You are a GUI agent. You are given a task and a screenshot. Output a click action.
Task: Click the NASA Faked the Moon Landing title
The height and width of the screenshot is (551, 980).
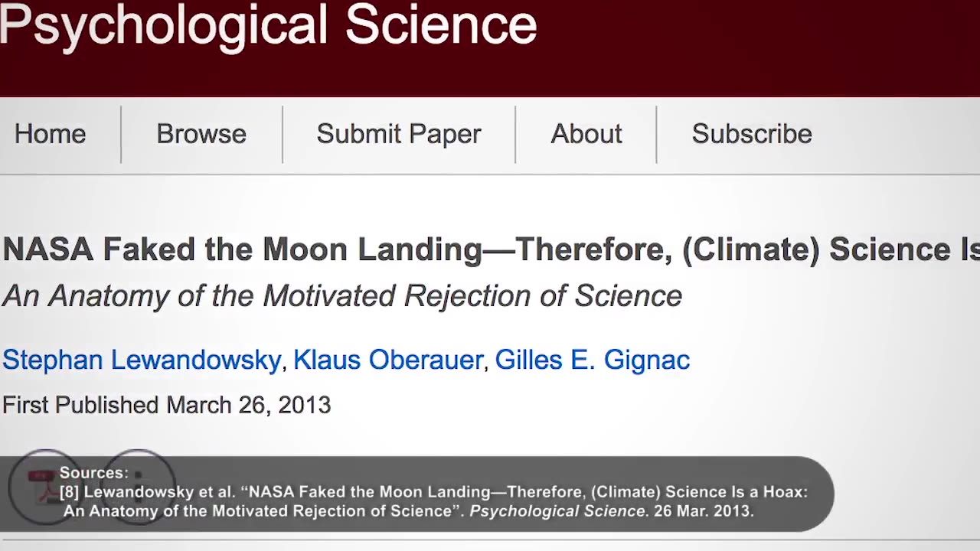490,249
